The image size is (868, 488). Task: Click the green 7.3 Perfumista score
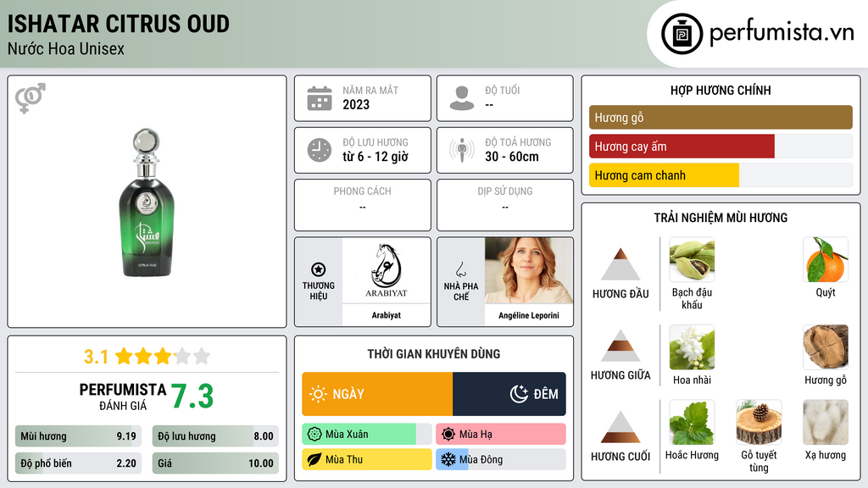tap(192, 396)
